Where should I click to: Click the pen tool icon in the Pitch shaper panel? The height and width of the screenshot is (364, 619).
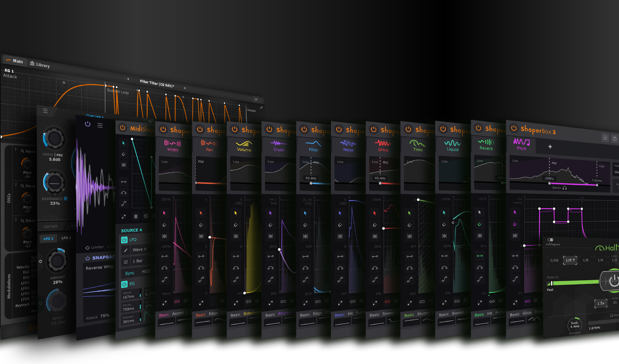coord(515,224)
